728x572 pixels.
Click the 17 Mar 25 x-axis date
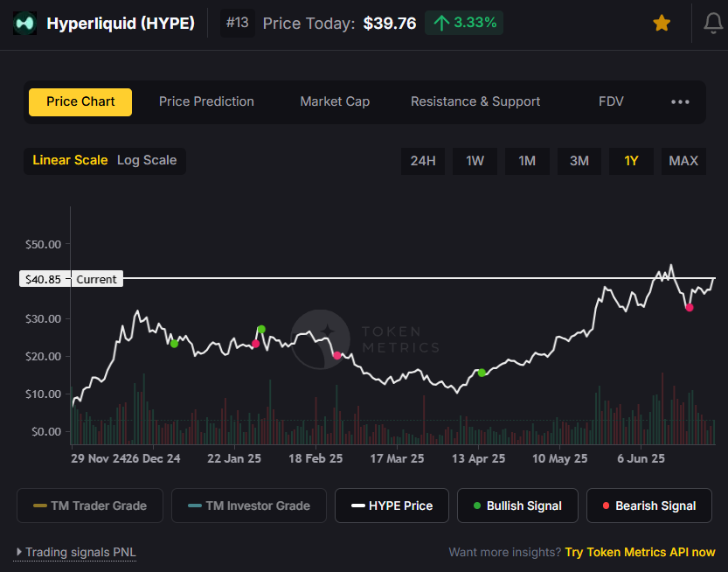click(397, 458)
